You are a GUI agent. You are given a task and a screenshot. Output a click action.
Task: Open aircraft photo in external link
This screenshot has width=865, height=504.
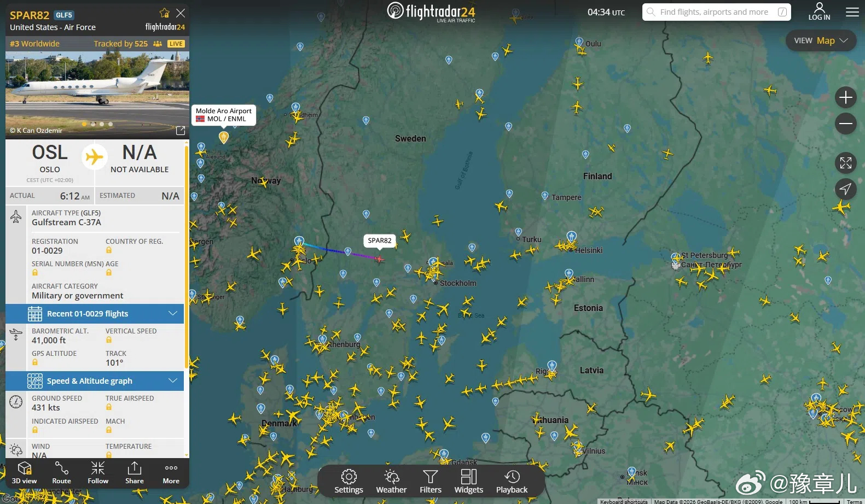pyautogui.click(x=180, y=130)
